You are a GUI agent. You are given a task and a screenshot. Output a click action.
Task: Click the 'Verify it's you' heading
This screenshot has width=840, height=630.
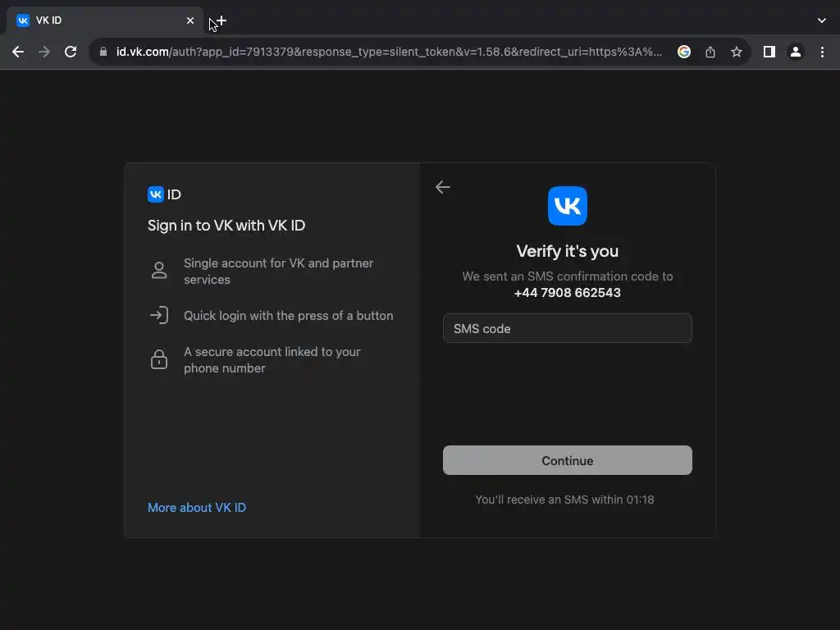[568, 251]
